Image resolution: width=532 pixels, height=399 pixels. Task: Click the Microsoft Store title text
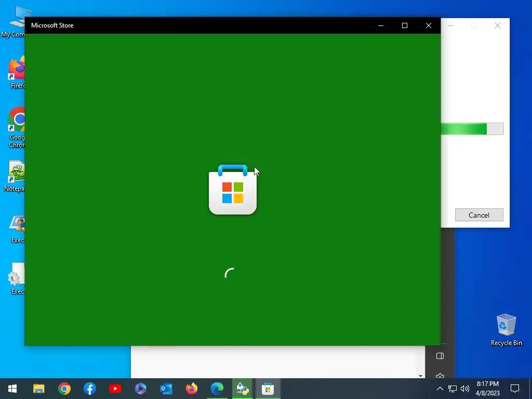click(52, 25)
